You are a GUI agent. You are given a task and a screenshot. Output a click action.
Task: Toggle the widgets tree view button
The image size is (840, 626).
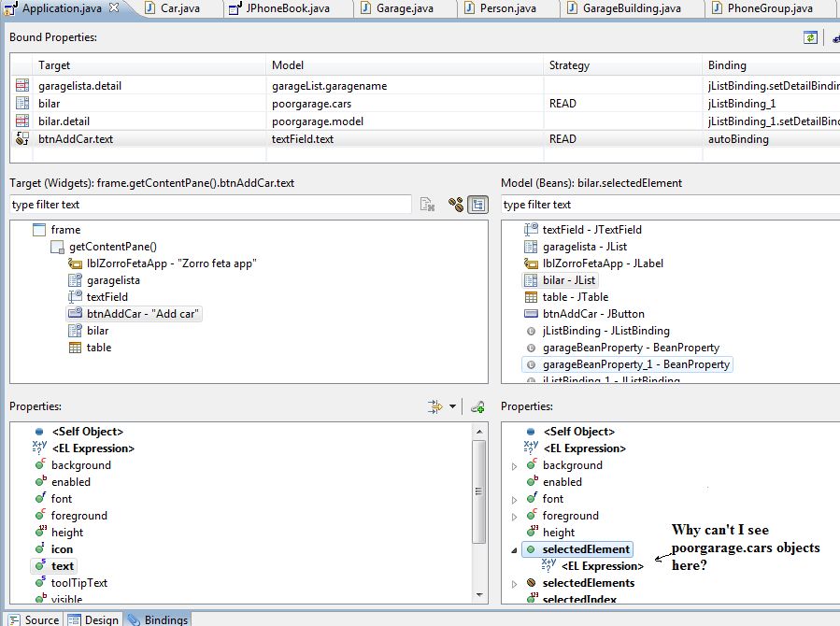(x=477, y=204)
